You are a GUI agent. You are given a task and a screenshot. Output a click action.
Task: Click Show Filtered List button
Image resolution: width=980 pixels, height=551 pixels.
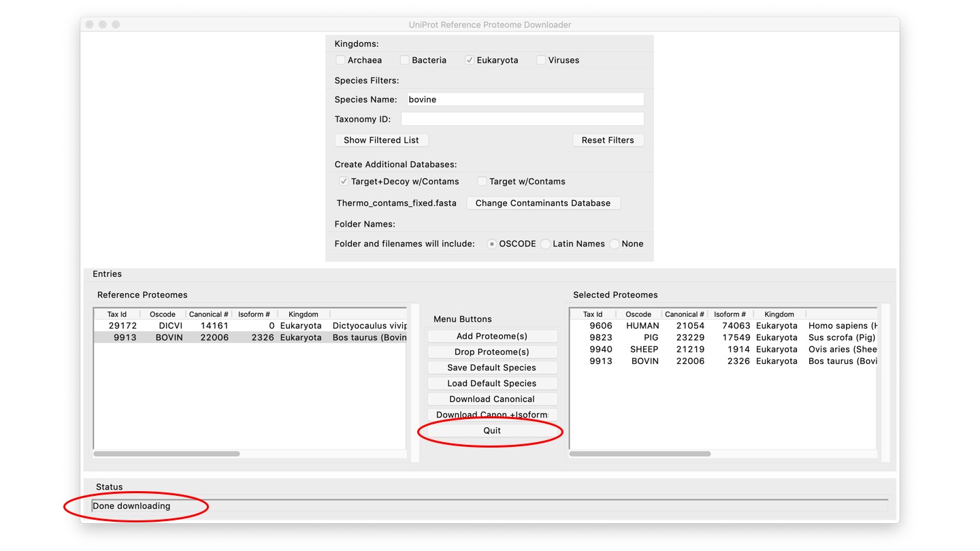381,140
